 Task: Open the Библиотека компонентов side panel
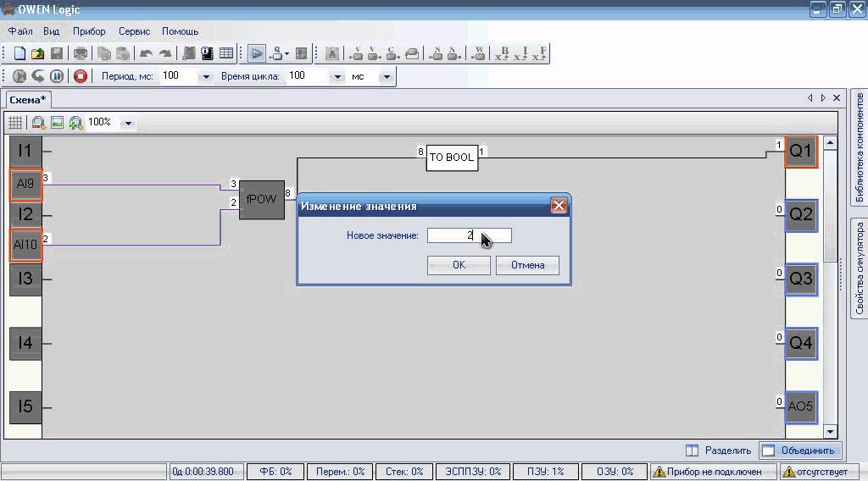point(860,147)
